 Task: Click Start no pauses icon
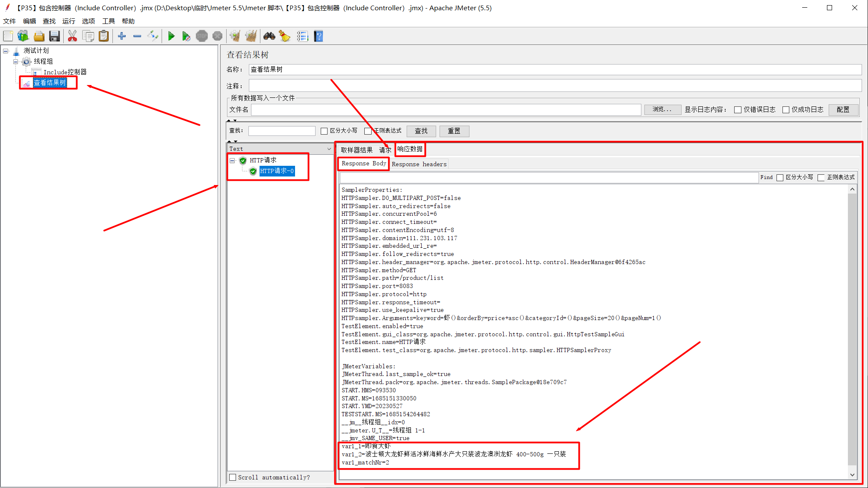pos(186,36)
